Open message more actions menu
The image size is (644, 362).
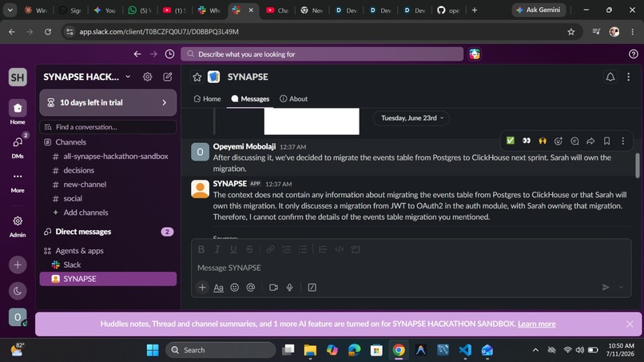click(x=622, y=141)
